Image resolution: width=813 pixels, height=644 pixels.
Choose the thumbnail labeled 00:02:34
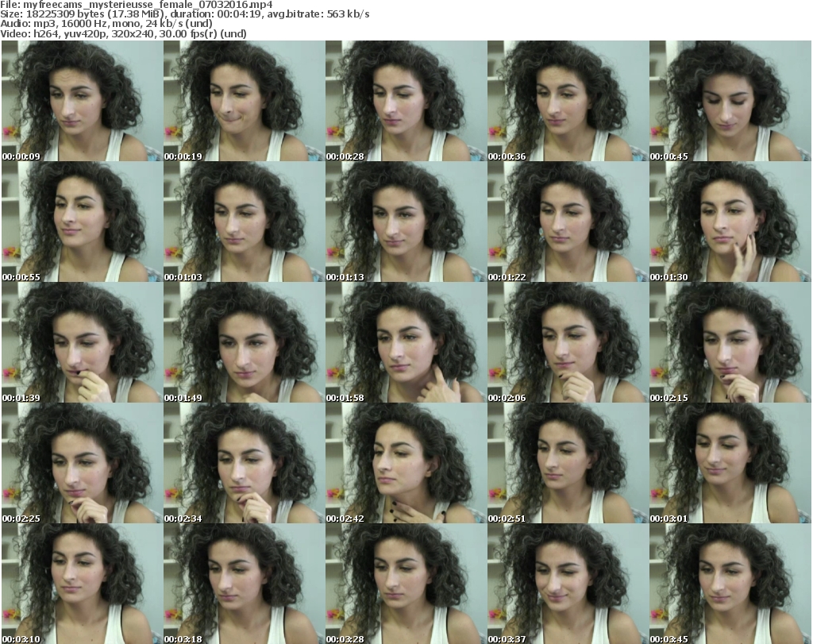pyautogui.click(x=245, y=463)
